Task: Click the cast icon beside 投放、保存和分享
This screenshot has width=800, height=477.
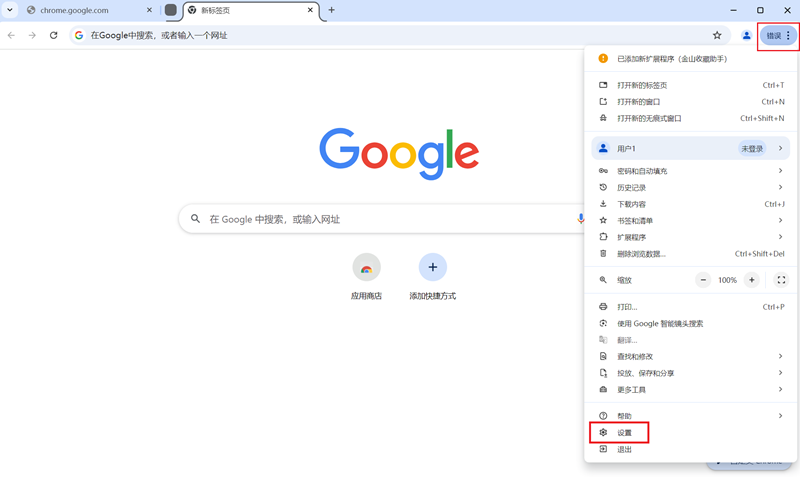Action: [x=603, y=373]
